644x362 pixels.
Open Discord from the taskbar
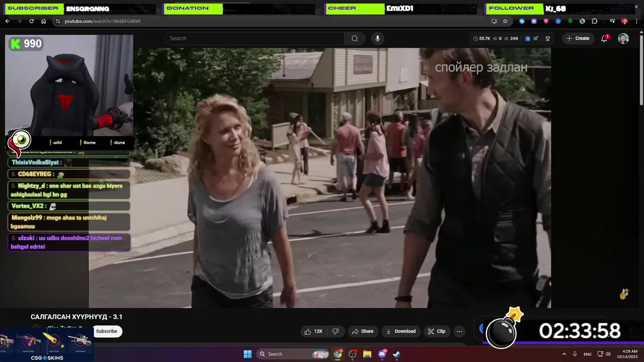coord(382,354)
